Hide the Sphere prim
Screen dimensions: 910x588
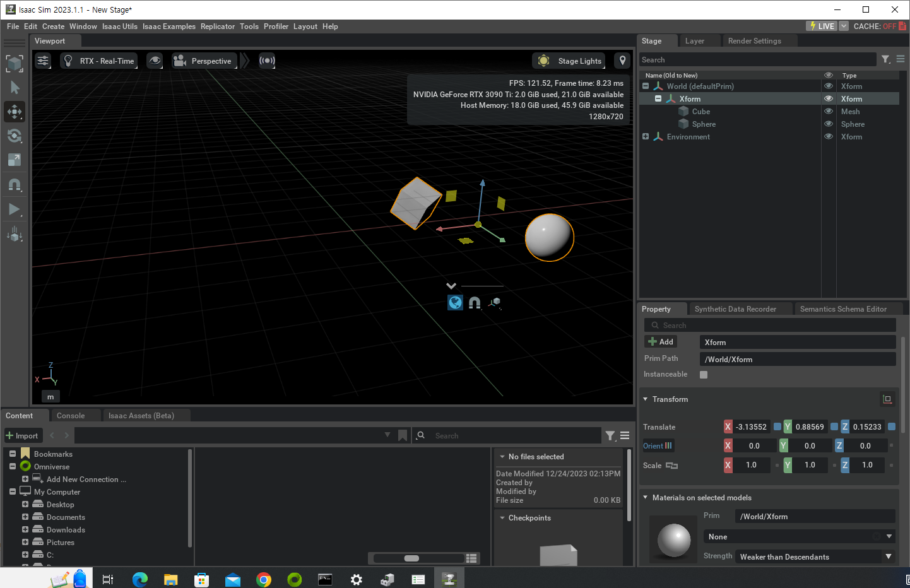tap(829, 124)
